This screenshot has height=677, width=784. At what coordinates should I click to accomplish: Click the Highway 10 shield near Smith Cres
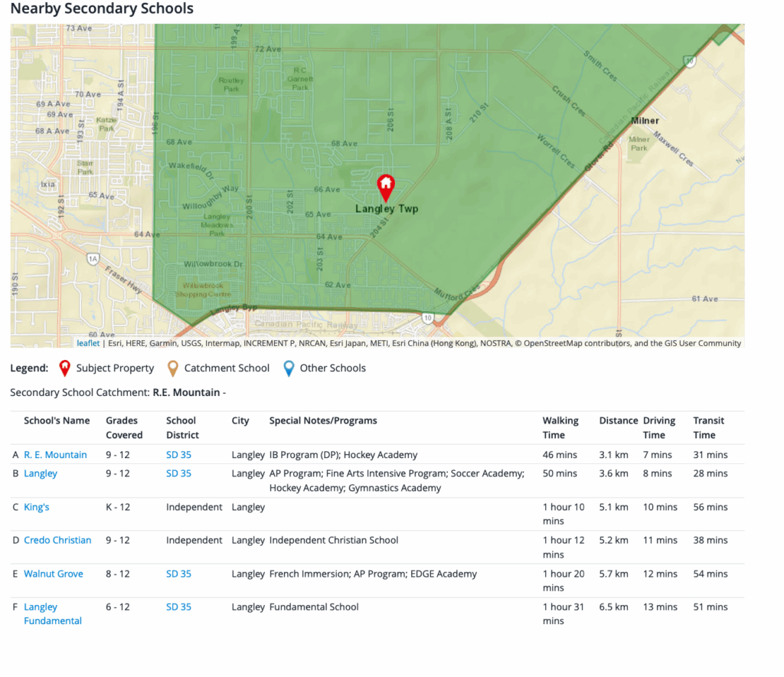point(690,61)
